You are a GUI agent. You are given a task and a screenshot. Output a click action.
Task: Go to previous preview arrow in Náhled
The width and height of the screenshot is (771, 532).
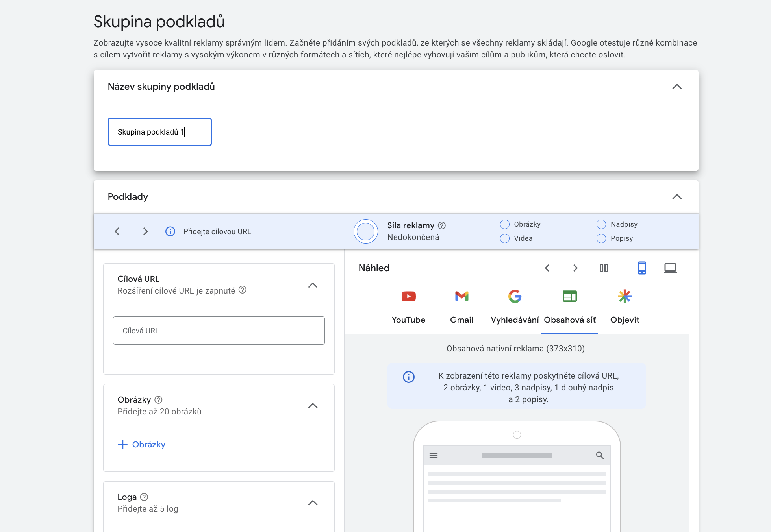coord(547,268)
